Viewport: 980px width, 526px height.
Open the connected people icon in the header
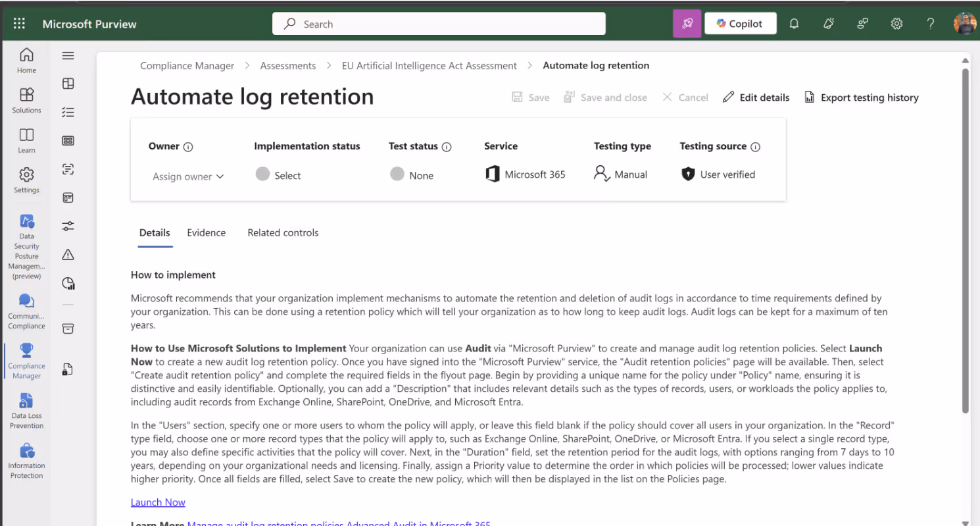(x=862, y=24)
